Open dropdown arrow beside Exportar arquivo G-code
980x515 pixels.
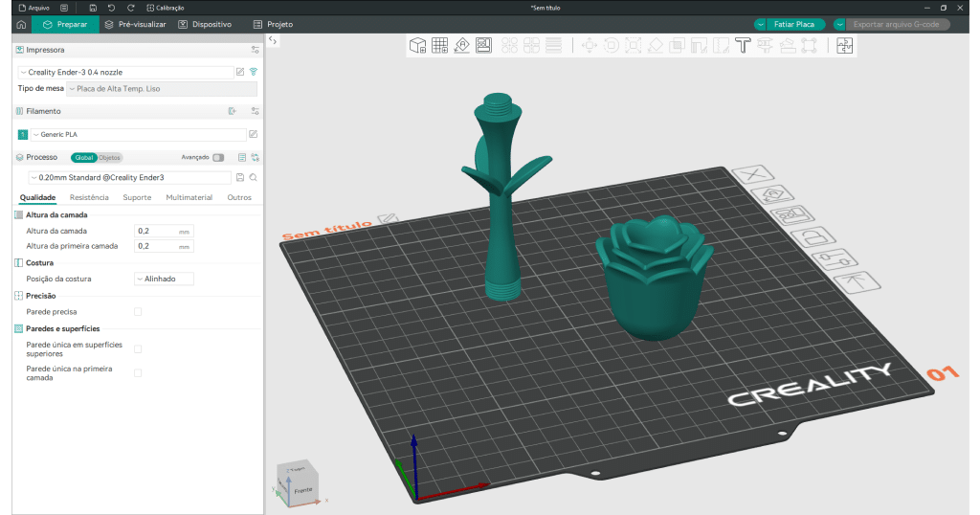pos(839,24)
